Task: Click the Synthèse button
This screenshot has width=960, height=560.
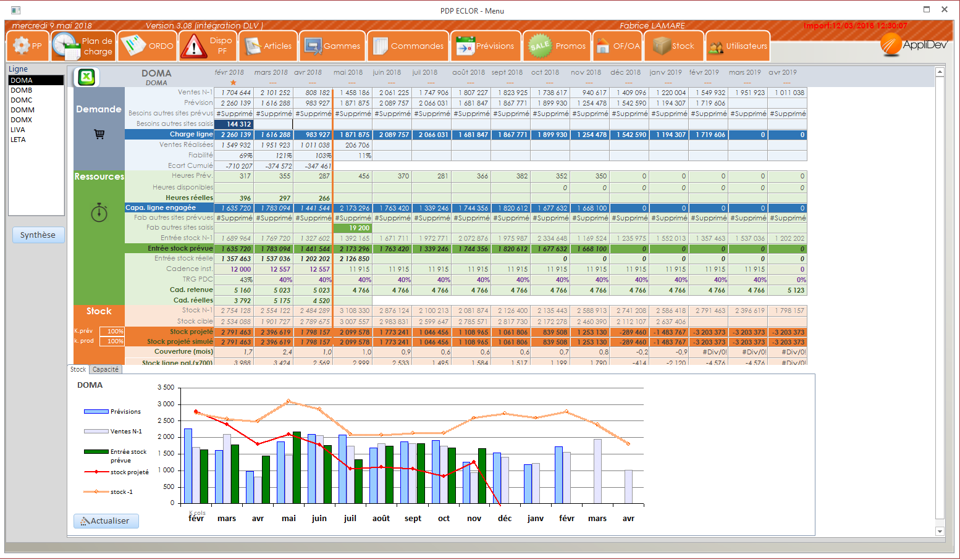Action: [x=38, y=235]
